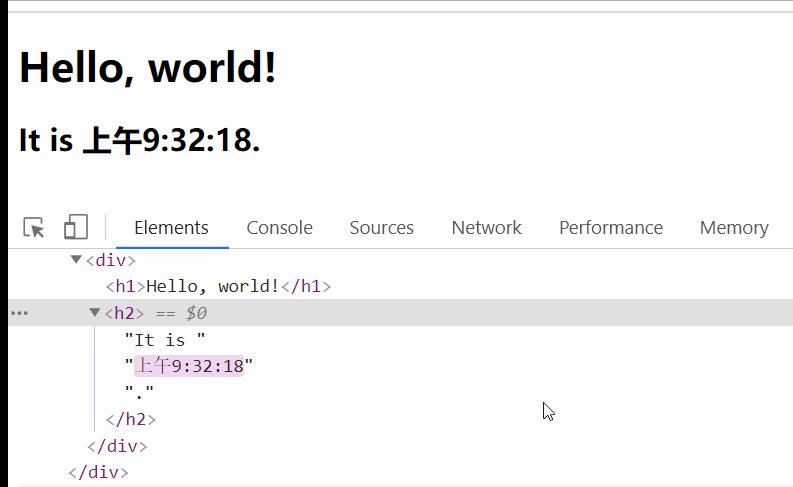
Task: Go to the Performance tab
Action: [x=610, y=228]
